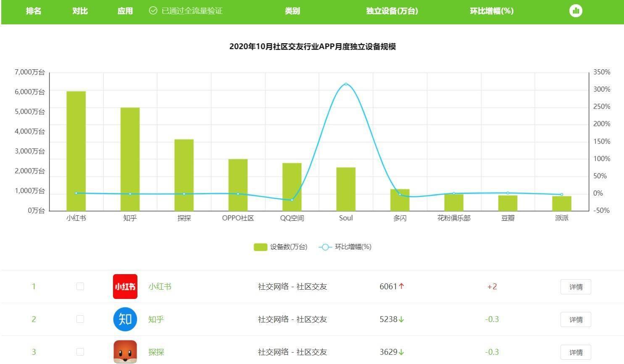Check the compare box for 小红书
Viewport: 624px width, 364px height.
tap(80, 286)
